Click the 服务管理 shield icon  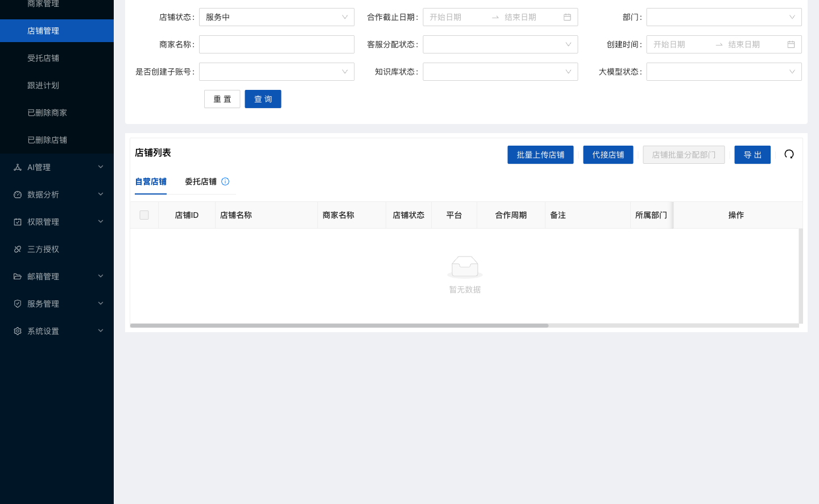[x=18, y=304]
